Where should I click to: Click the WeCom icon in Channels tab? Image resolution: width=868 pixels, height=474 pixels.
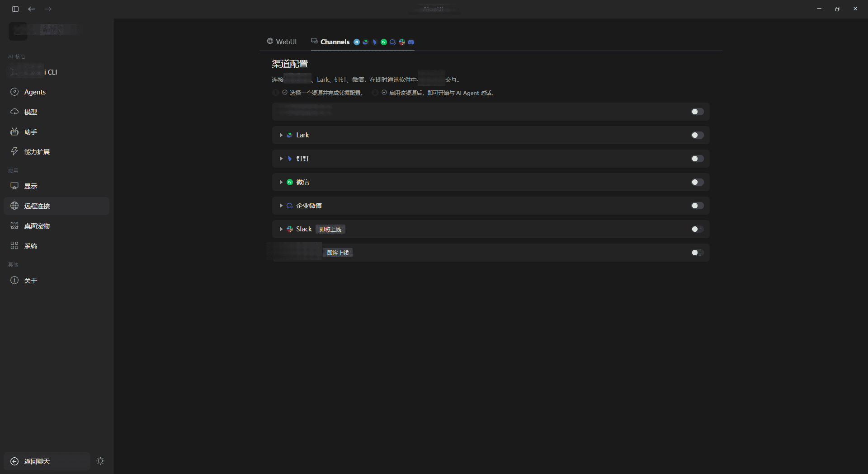coord(393,42)
